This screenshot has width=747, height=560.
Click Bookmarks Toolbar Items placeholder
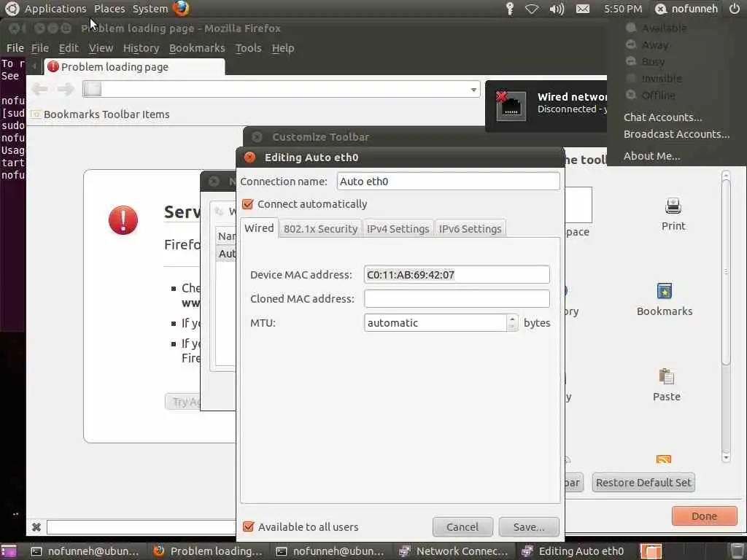pos(101,114)
